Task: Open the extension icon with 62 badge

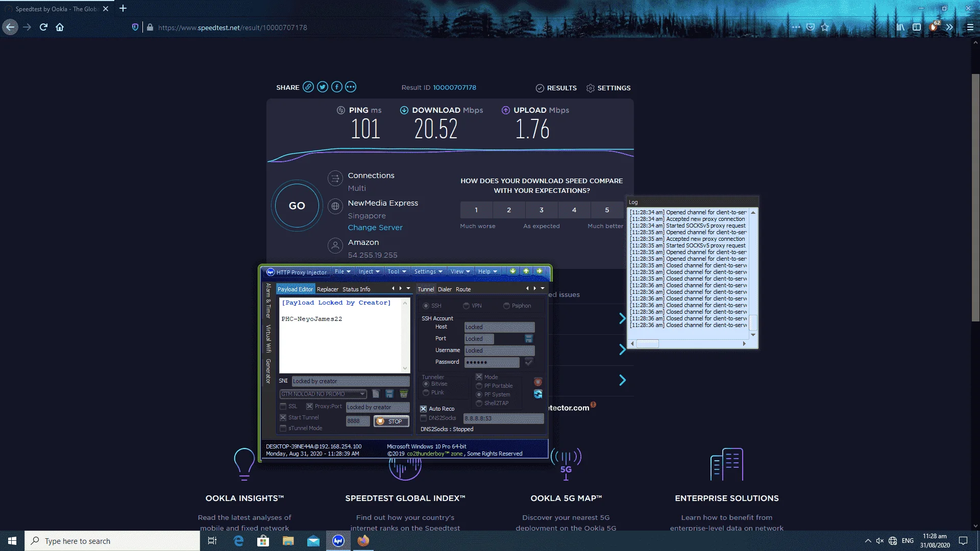Action: pyautogui.click(x=934, y=27)
